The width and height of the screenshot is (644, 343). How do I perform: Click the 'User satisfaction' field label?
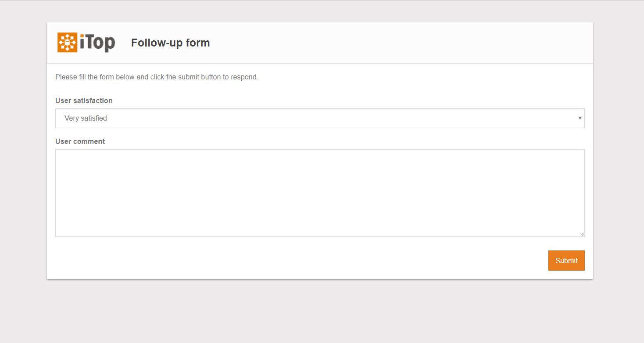tap(84, 100)
